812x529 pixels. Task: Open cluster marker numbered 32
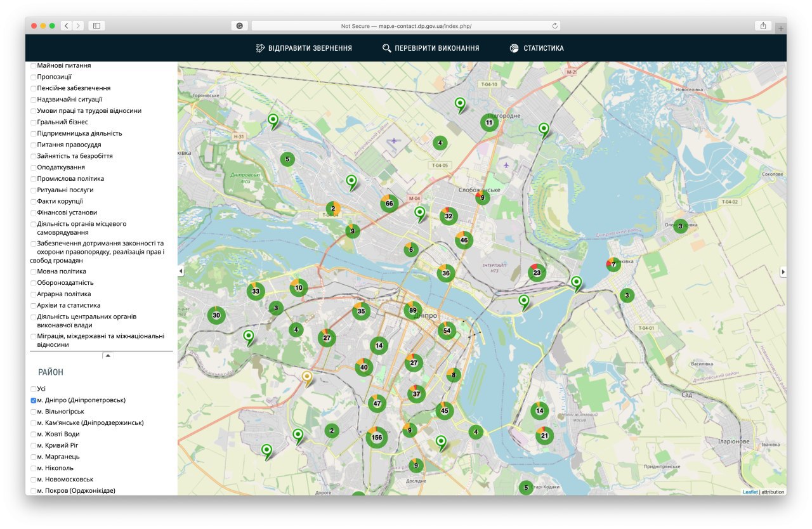tap(449, 216)
